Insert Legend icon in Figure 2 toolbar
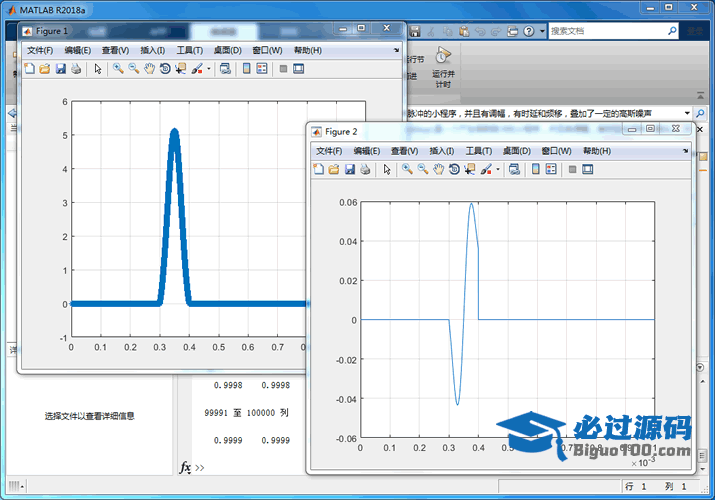 click(x=551, y=170)
